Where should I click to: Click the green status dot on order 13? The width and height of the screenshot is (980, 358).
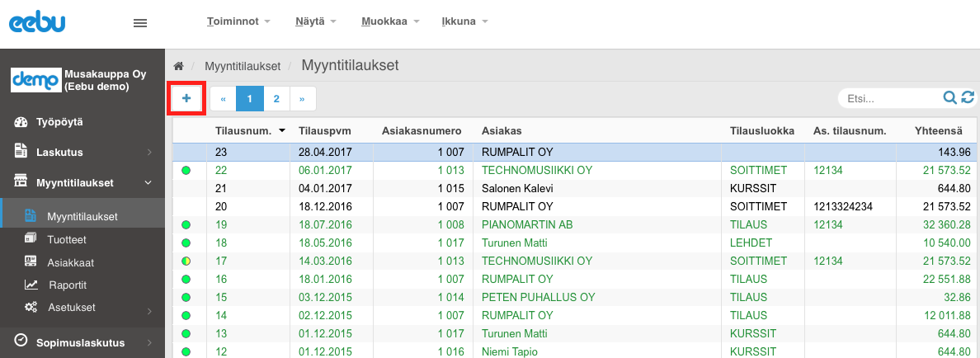tap(186, 333)
